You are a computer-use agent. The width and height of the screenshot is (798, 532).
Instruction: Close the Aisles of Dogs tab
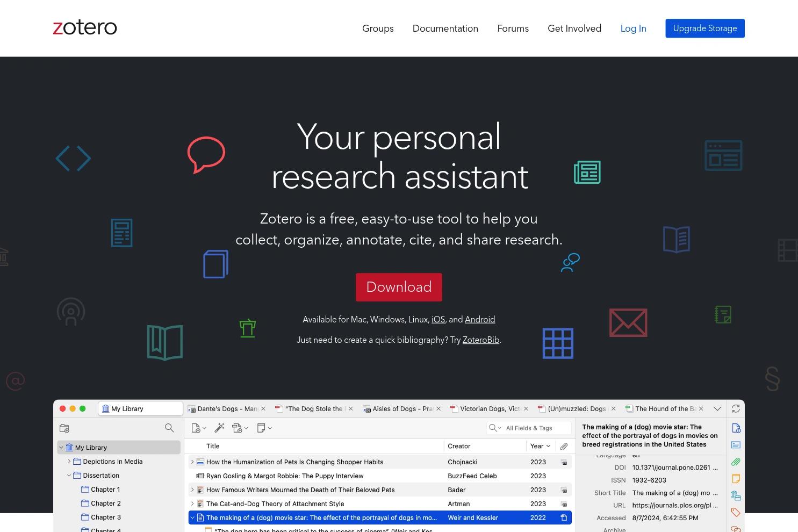point(438,408)
